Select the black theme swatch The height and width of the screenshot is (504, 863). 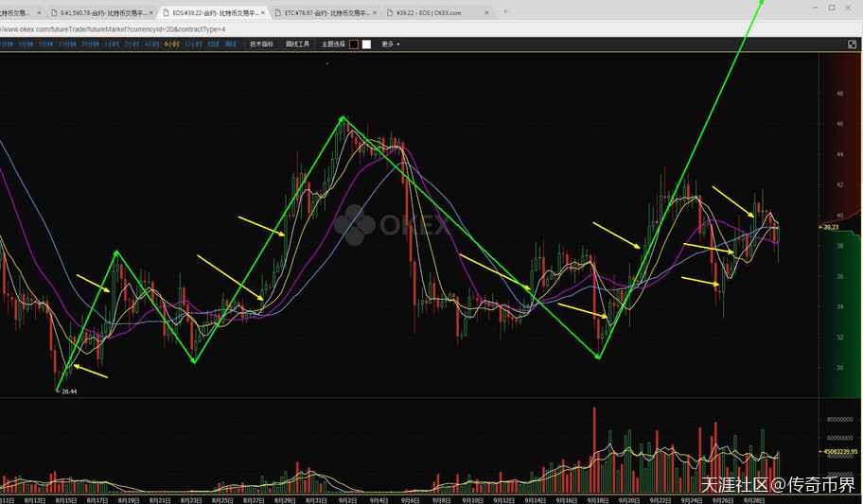[354, 44]
